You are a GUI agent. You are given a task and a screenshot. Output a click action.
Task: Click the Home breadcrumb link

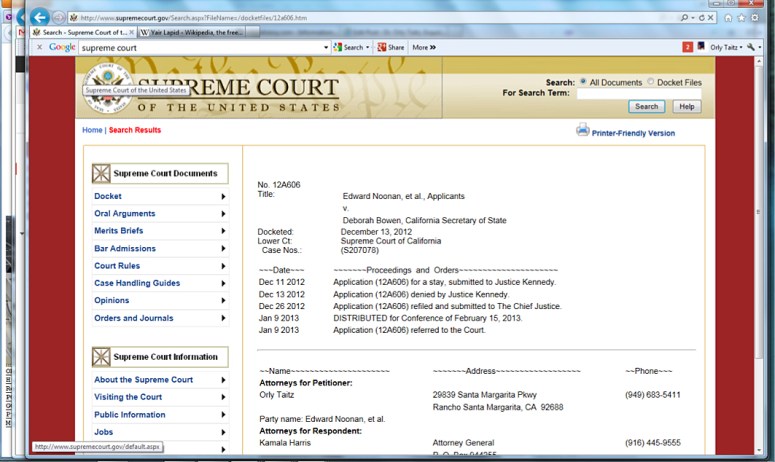click(x=92, y=130)
